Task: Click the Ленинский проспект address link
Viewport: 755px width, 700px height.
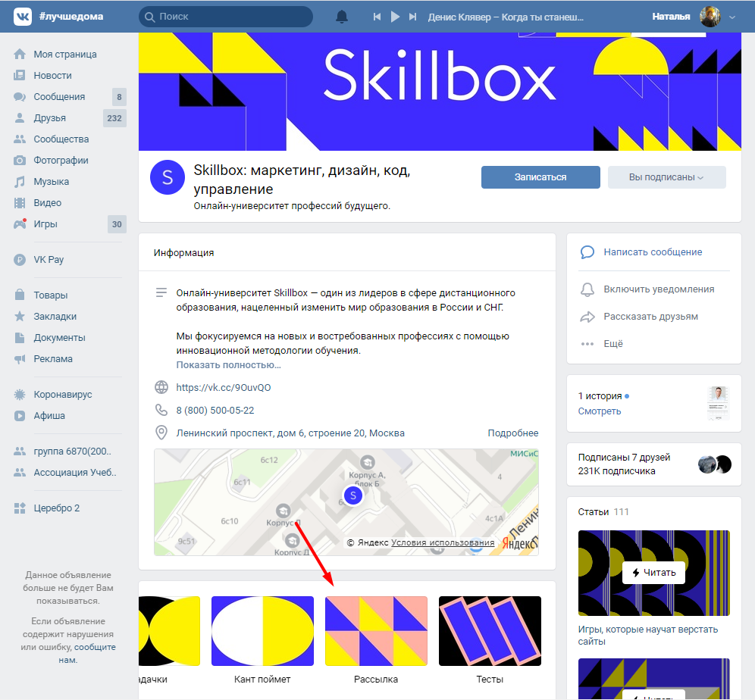Action: (290, 433)
